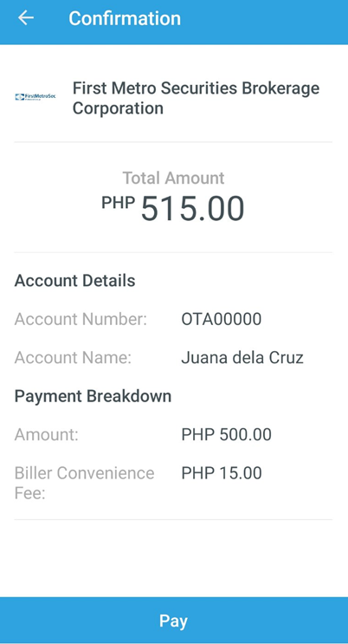Tap the Biller Convenience Fee label
The width and height of the screenshot is (348, 644).
click(x=85, y=483)
